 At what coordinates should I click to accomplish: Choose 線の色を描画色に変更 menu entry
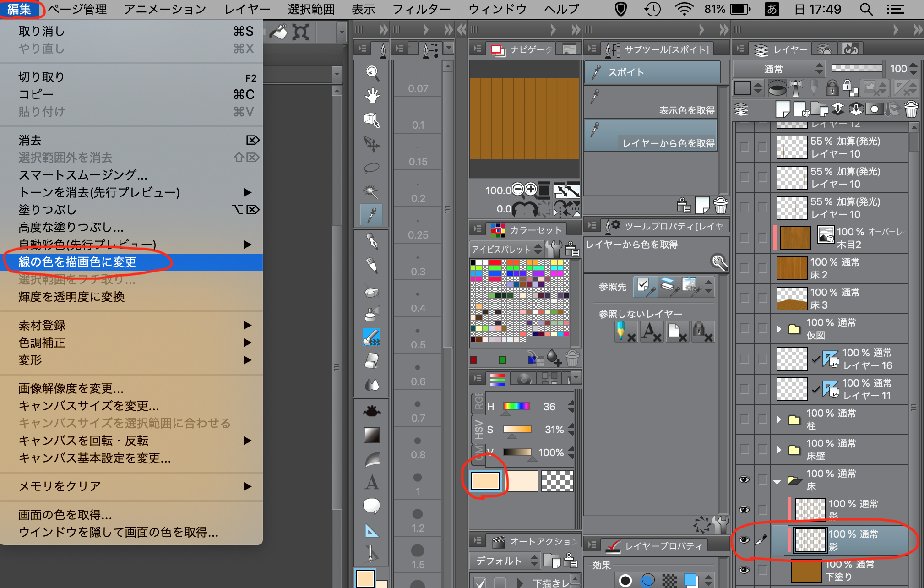click(x=77, y=262)
